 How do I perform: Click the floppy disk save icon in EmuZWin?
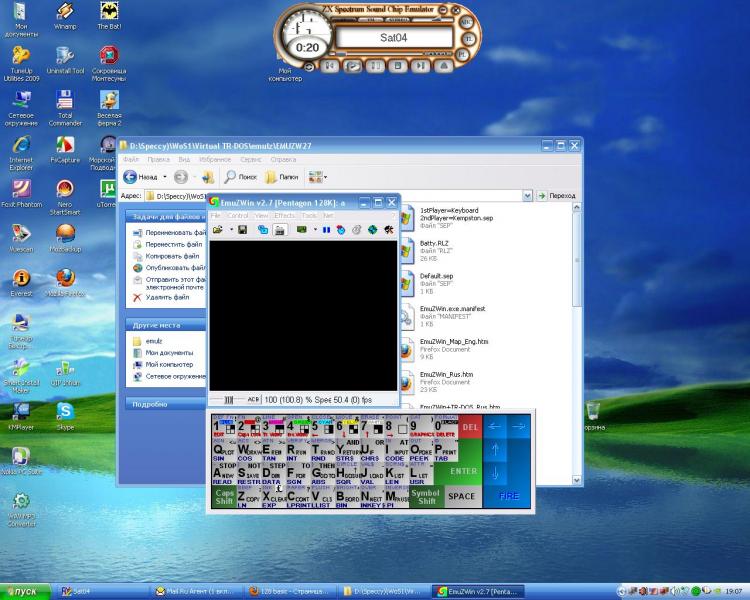pos(242,230)
